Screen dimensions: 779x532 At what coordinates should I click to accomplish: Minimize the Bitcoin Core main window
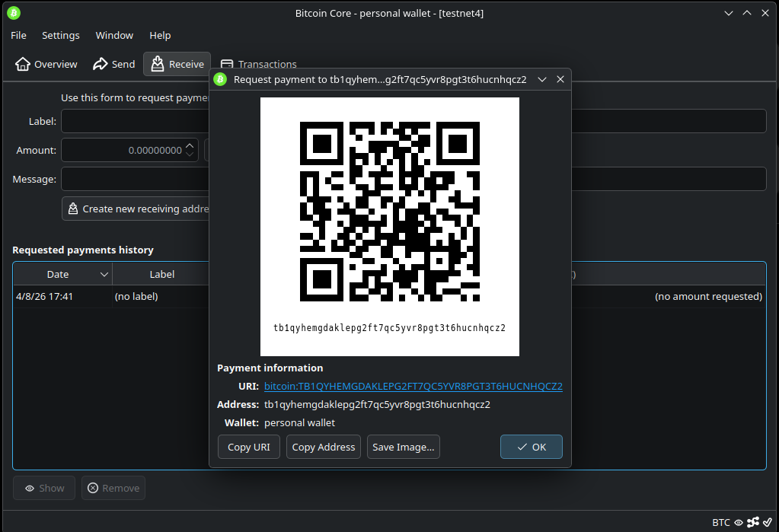[x=729, y=13]
